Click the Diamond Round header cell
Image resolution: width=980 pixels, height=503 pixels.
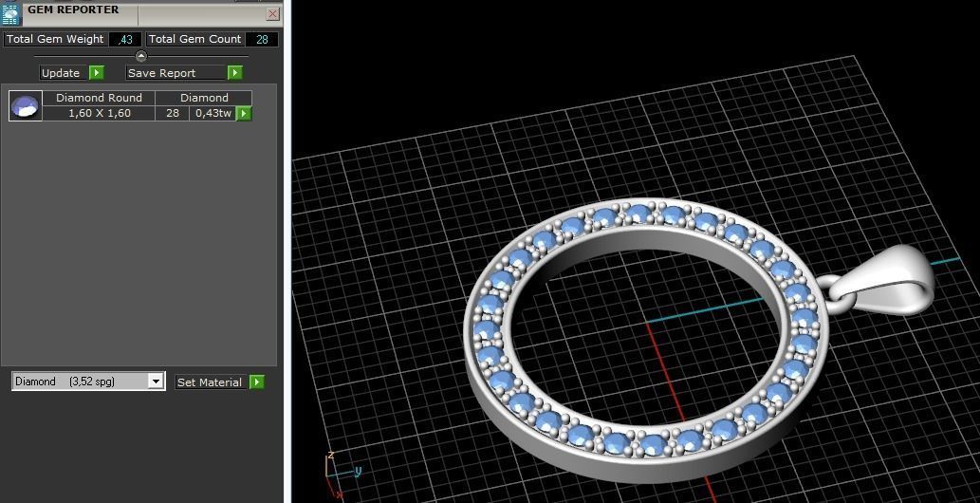coord(99,98)
